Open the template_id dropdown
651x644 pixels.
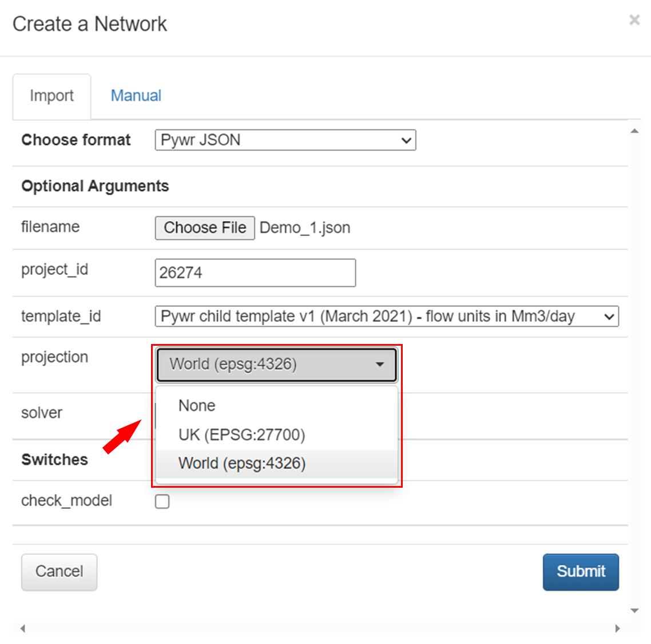[x=386, y=317]
